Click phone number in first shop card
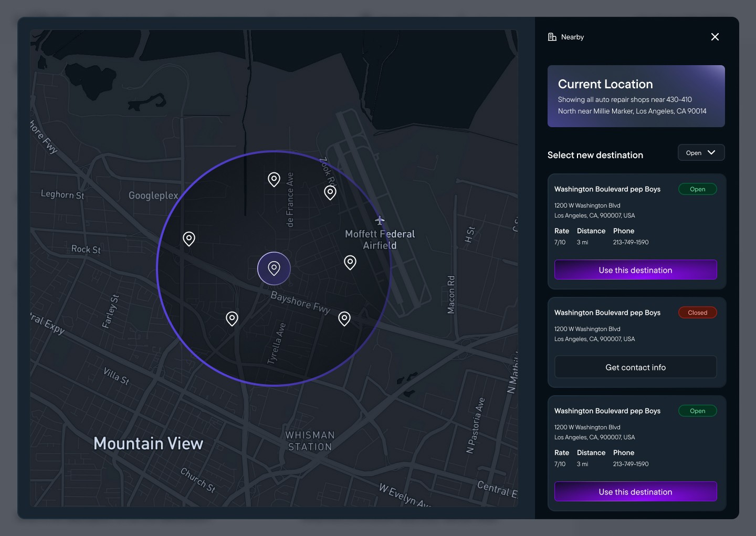The height and width of the screenshot is (536, 756). click(631, 242)
